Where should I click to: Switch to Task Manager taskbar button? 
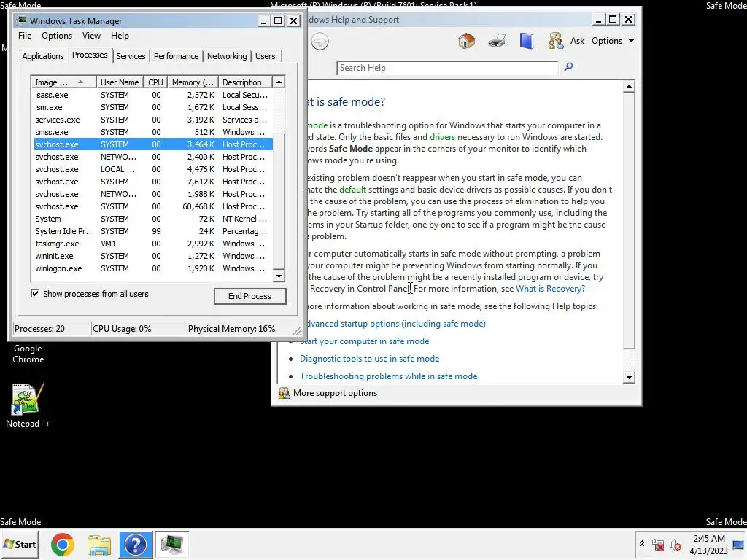point(172,545)
